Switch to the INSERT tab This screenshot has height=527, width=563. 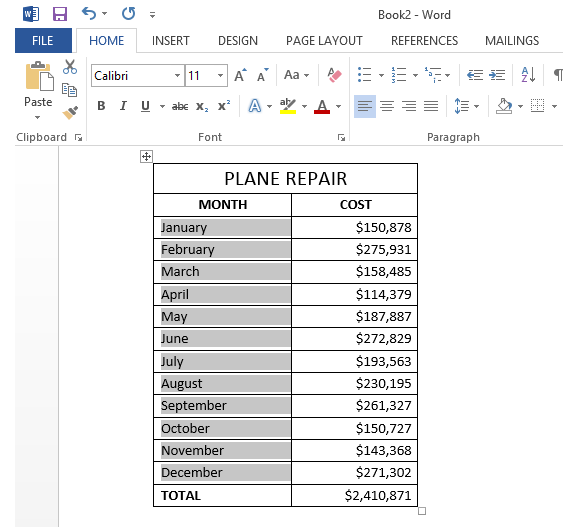(171, 41)
